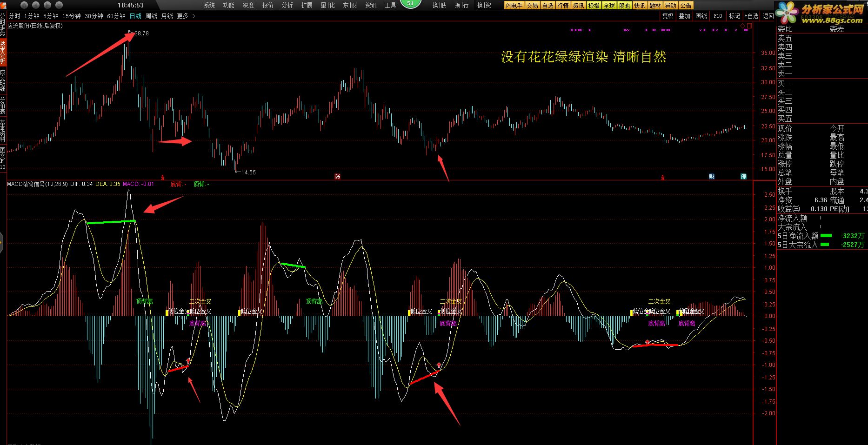Click the F10 toolbar button
Image resolution: width=868 pixels, height=445 pixels.
click(x=718, y=16)
